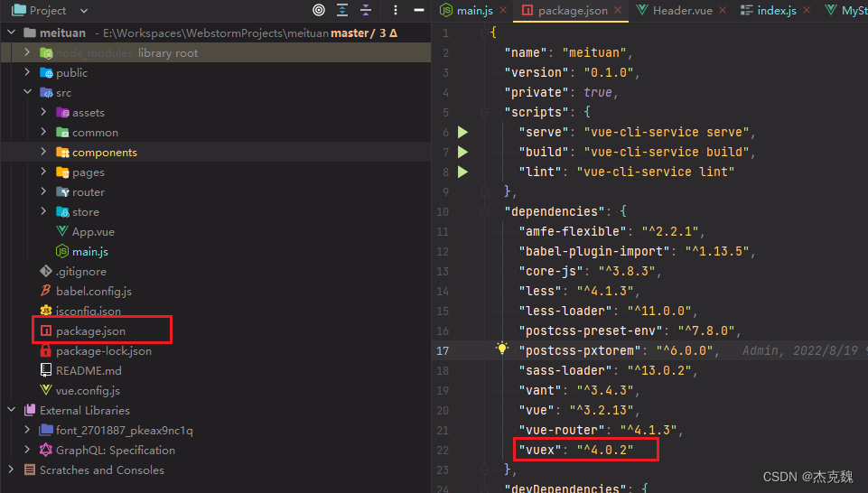Fold the scripts block on line 5
This screenshot has height=493, width=868.
point(484,112)
